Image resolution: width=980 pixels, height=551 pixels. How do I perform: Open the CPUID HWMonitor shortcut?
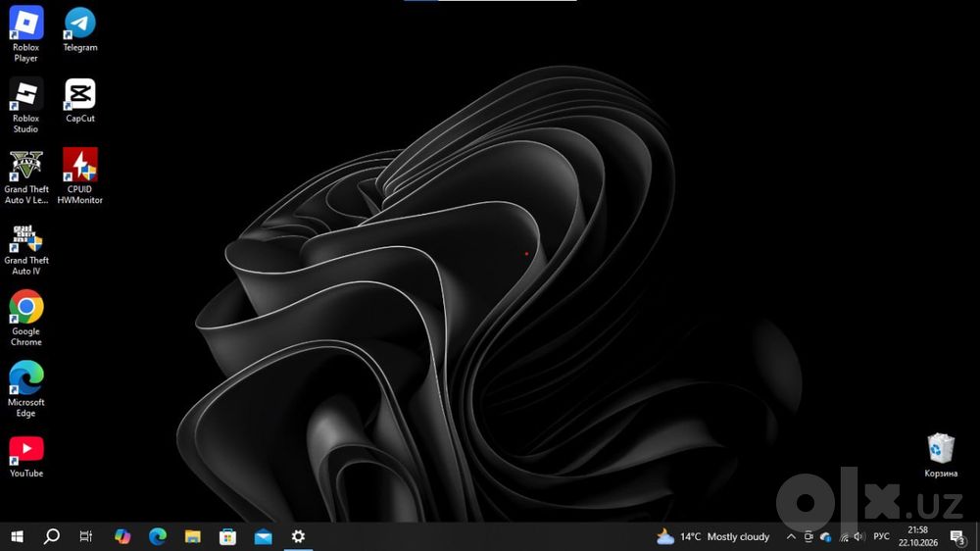point(80,176)
